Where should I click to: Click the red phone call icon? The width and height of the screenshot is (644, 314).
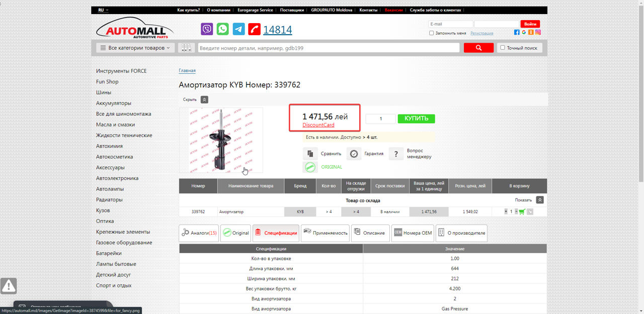tap(254, 29)
